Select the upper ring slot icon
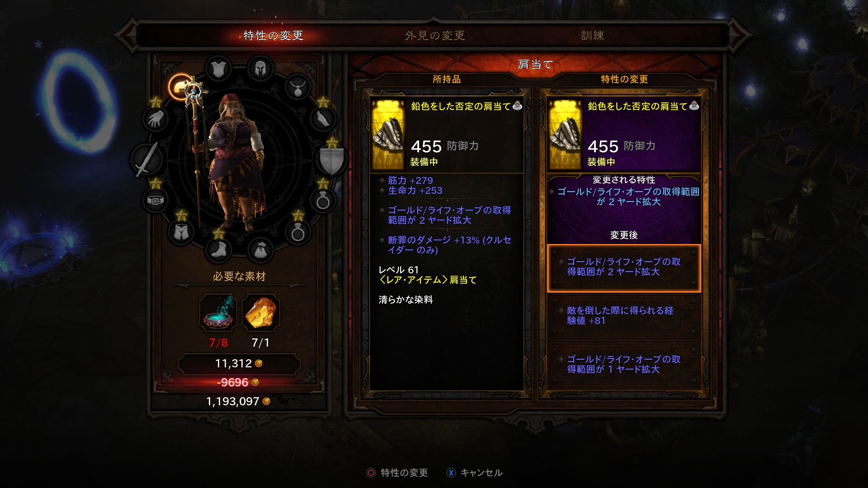This screenshot has width=868, height=488. click(x=323, y=200)
